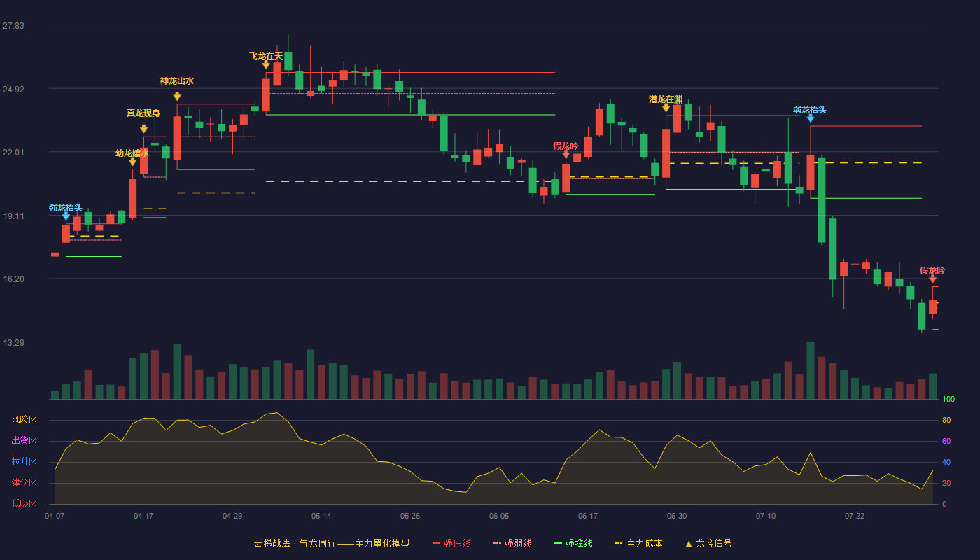The width and height of the screenshot is (980, 560).
Task: Select the 弱龙抬头 blue arrow marker
Action: 810,118
